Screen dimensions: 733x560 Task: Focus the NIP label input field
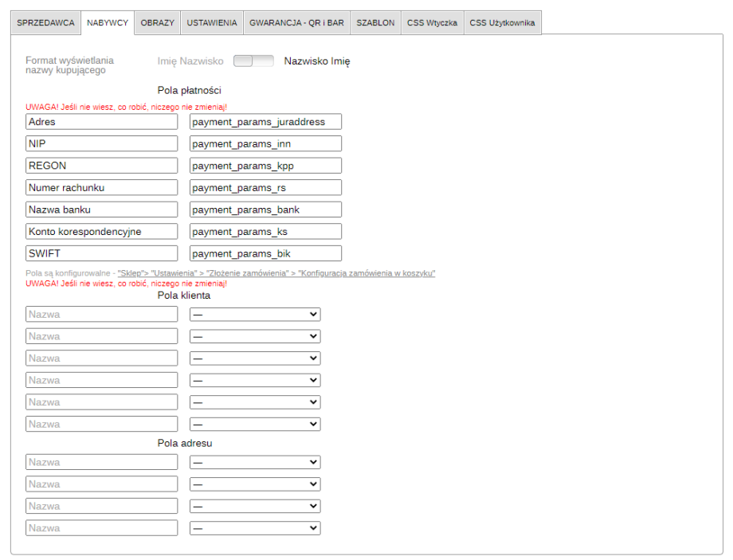pos(101,143)
